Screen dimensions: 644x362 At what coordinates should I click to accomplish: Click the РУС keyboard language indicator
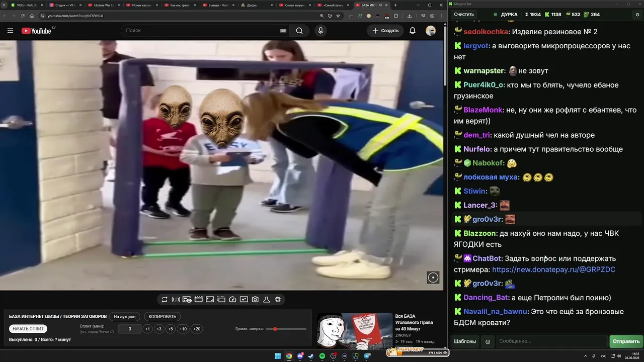click(603, 356)
